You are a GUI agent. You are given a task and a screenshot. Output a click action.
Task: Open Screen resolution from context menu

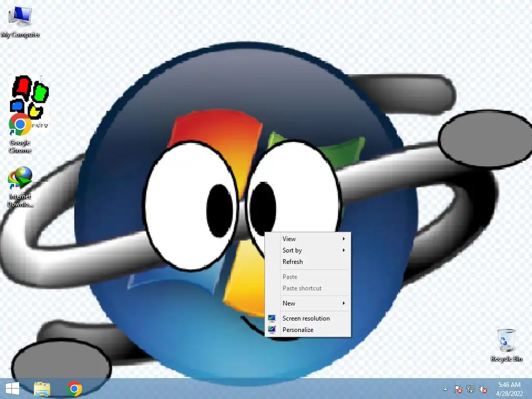pyautogui.click(x=308, y=318)
